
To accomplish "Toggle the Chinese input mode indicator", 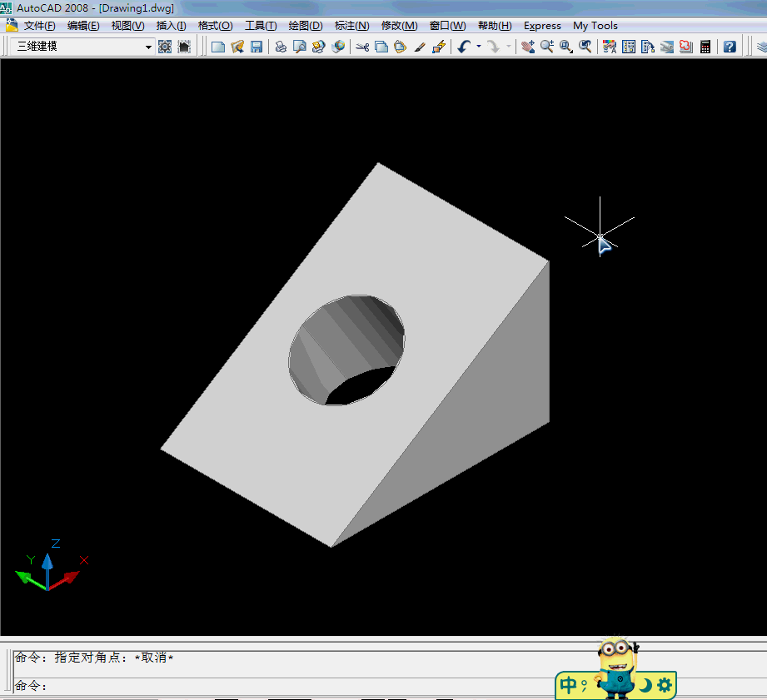I will point(569,685).
